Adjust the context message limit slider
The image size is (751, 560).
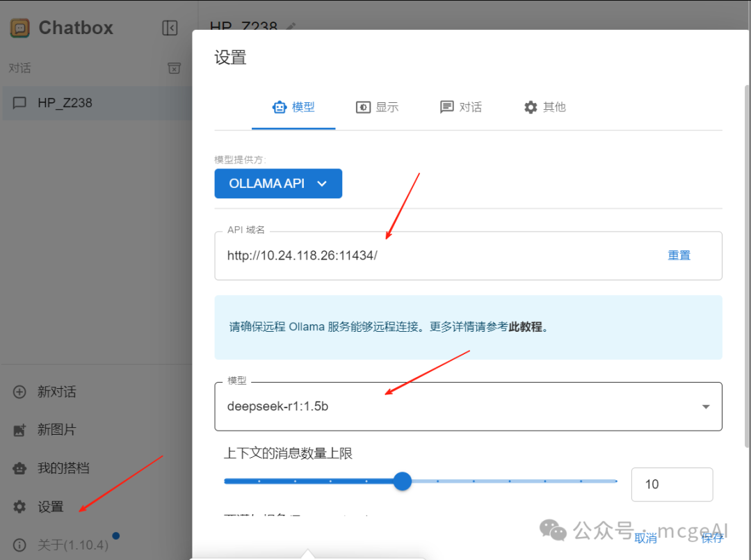tap(402, 481)
